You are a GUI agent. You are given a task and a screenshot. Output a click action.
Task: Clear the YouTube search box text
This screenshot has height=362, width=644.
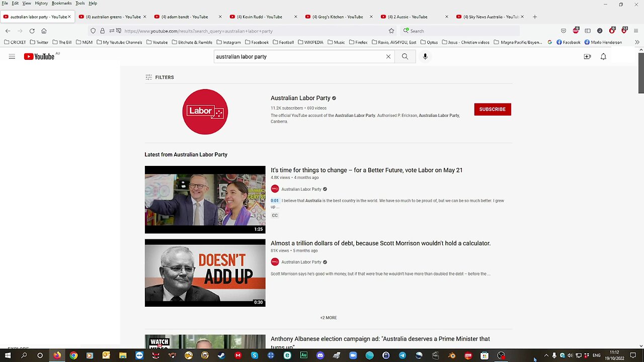388,57
